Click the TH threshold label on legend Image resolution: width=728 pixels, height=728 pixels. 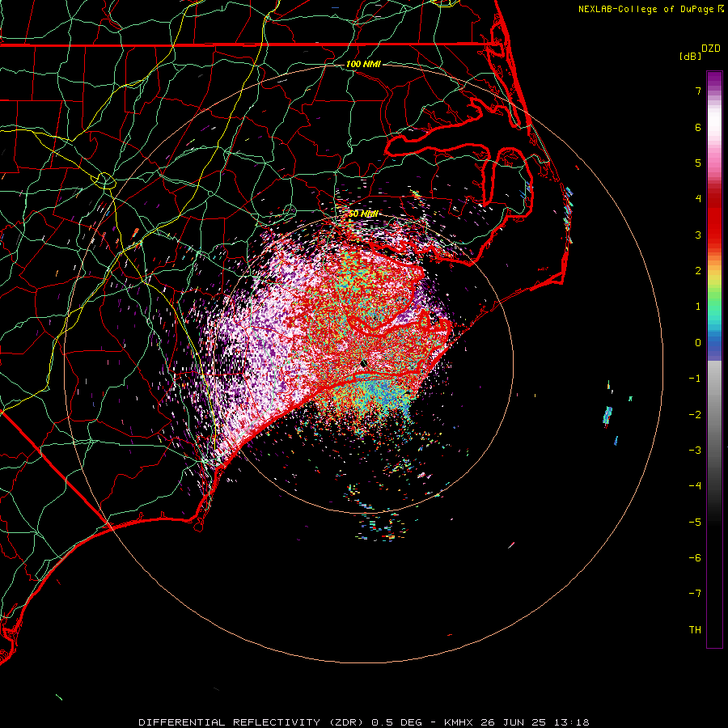pos(695,630)
